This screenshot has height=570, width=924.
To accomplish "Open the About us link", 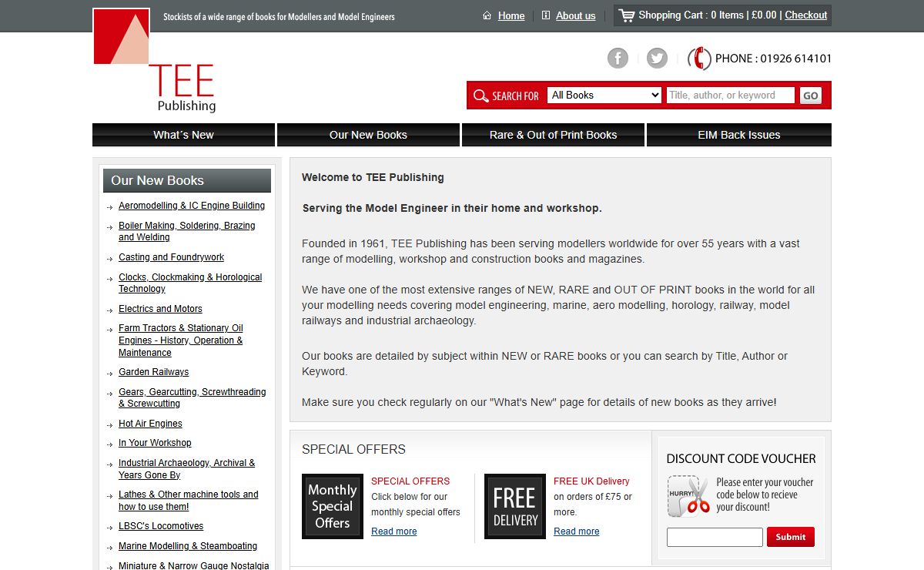I will 576,15.
